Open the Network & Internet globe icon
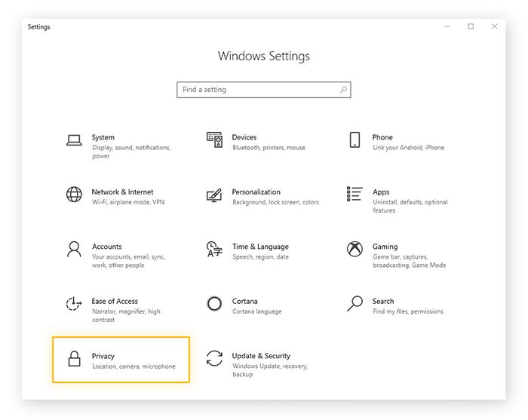This screenshot has width=528, height=420. click(74, 195)
